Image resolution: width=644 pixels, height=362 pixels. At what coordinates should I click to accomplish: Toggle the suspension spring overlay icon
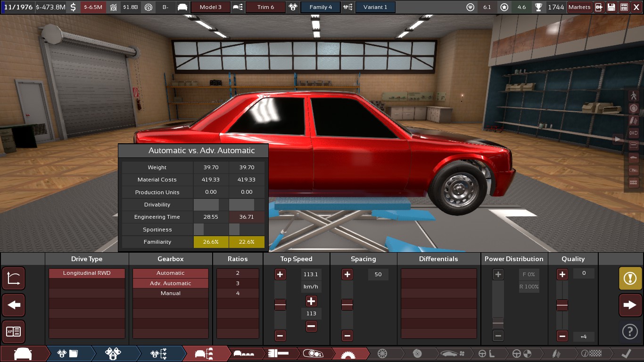[633, 121]
